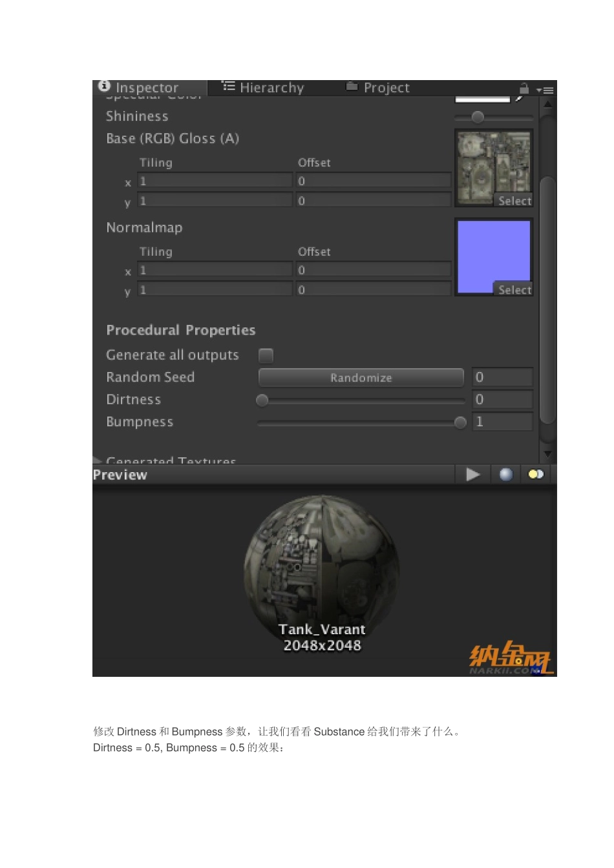Click the Random Seed label
This screenshot has width=614, height=868.
point(150,377)
